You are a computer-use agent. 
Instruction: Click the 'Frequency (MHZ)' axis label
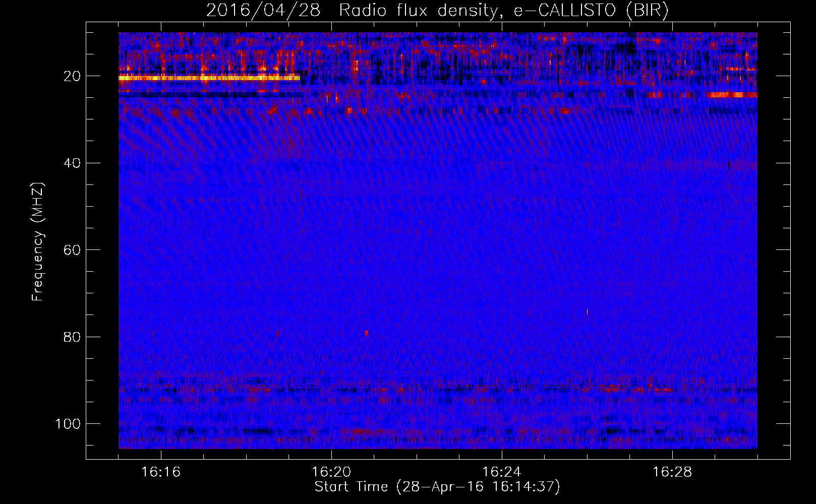tap(38, 242)
